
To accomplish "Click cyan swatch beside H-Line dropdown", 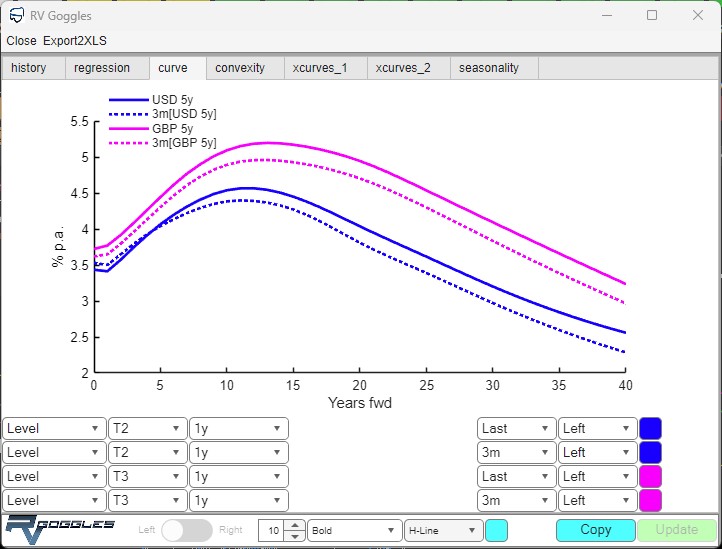I will [496, 530].
